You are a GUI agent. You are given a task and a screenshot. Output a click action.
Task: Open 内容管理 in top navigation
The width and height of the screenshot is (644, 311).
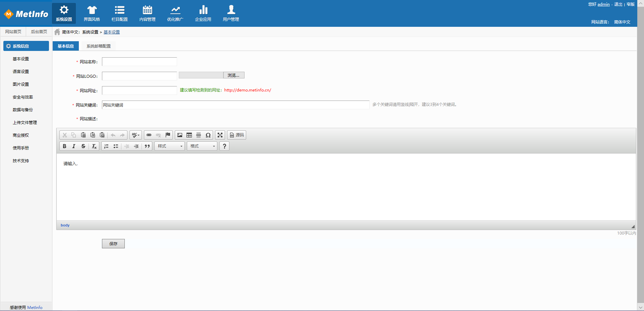point(148,13)
